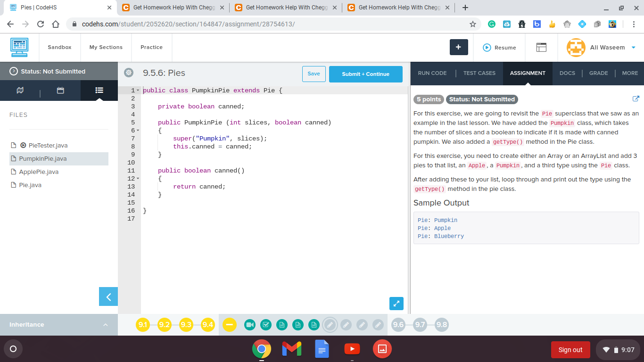Reload the page in Chrome

(41, 24)
